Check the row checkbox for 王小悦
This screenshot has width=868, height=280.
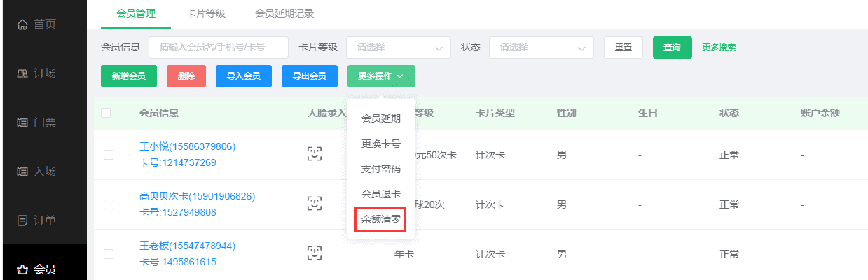click(x=109, y=155)
